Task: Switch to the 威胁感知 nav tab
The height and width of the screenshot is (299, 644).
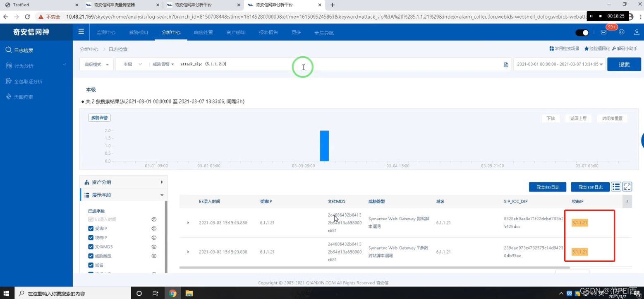Action: [x=139, y=32]
